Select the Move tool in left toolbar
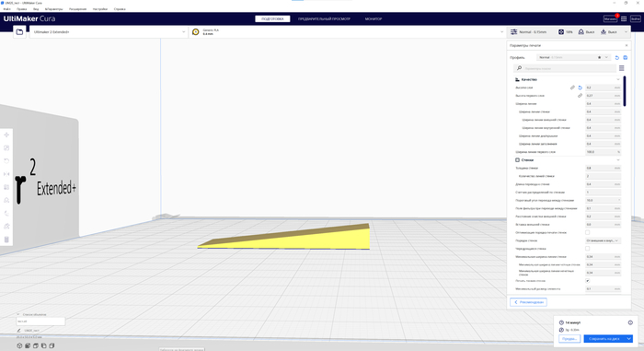 pyautogui.click(x=6, y=135)
